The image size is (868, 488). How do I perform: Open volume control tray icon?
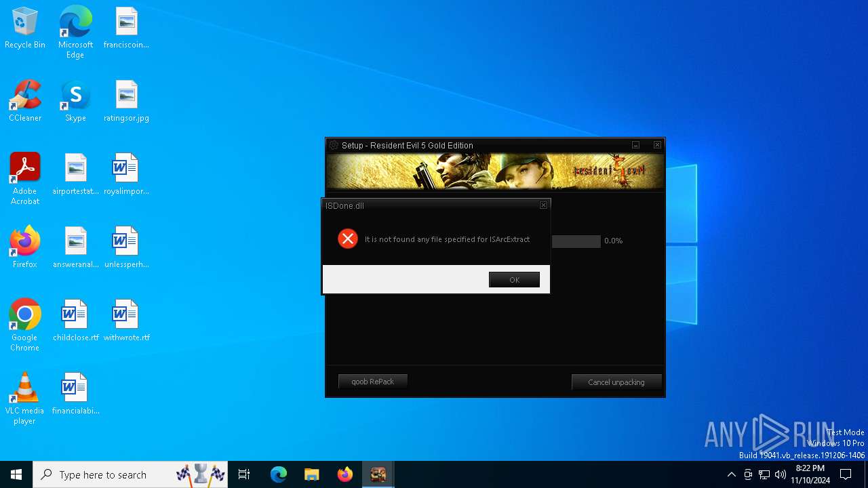point(781,474)
